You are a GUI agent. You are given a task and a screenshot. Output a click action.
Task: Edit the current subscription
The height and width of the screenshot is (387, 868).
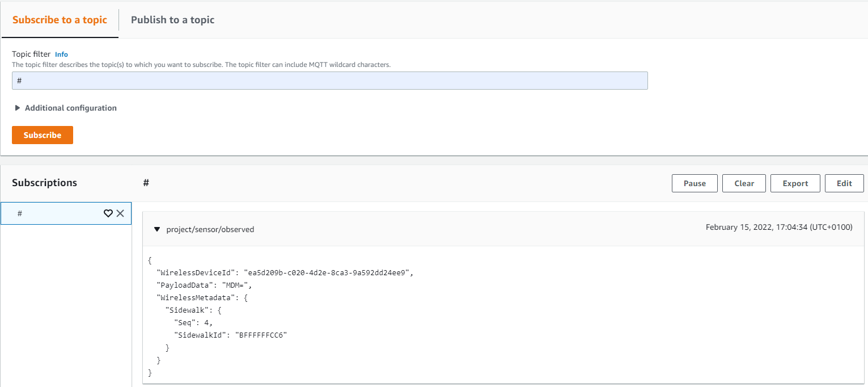coord(844,183)
